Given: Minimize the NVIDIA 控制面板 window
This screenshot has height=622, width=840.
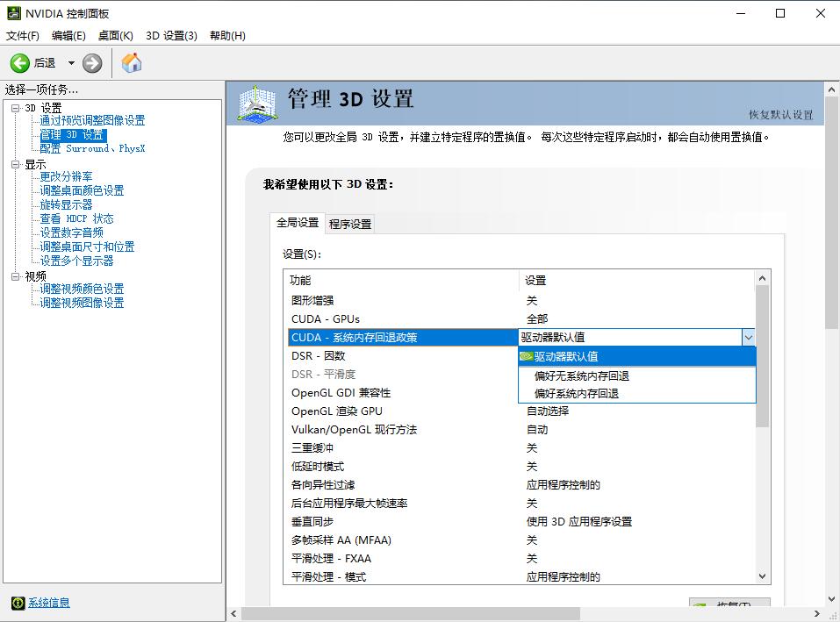Looking at the screenshot, I should (741, 13).
